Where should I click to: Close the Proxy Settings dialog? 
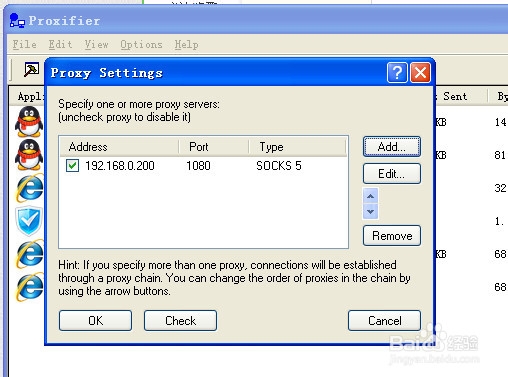coord(420,72)
